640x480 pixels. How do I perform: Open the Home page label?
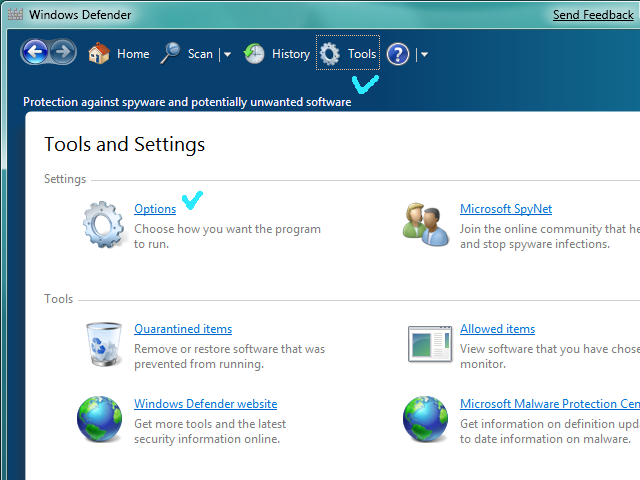tap(133, 54)
